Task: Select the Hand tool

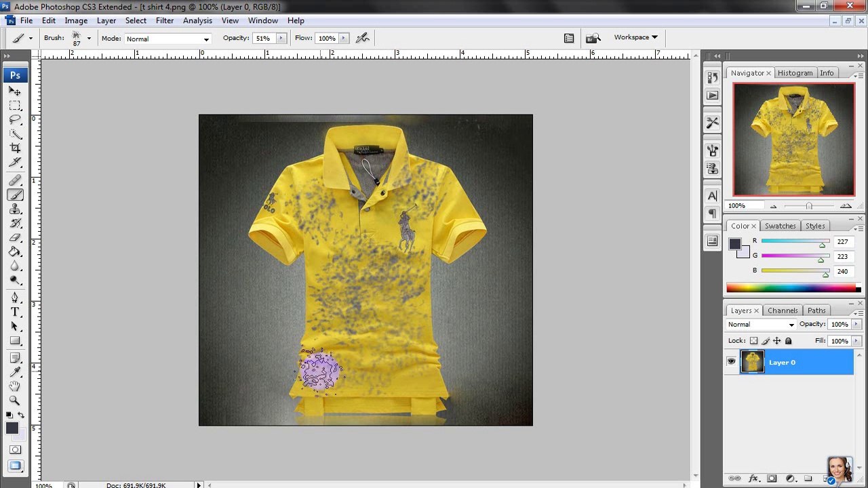Action: [15, 386]
